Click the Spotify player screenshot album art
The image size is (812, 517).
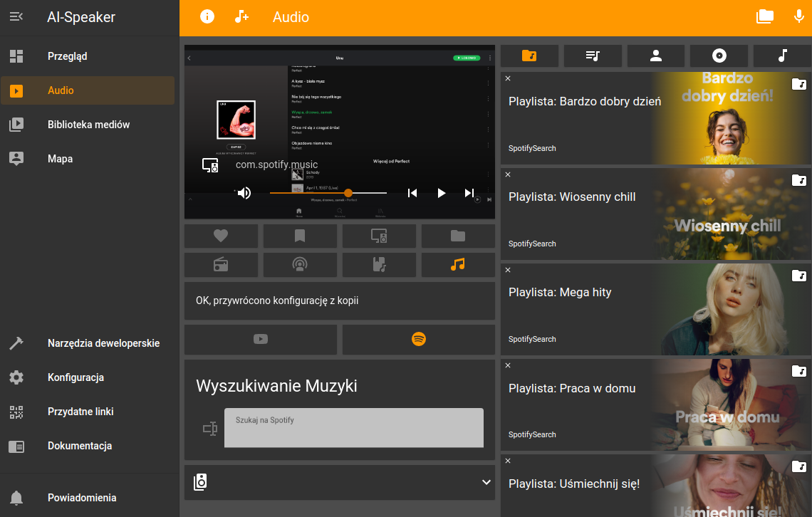[x=236, y=120]
